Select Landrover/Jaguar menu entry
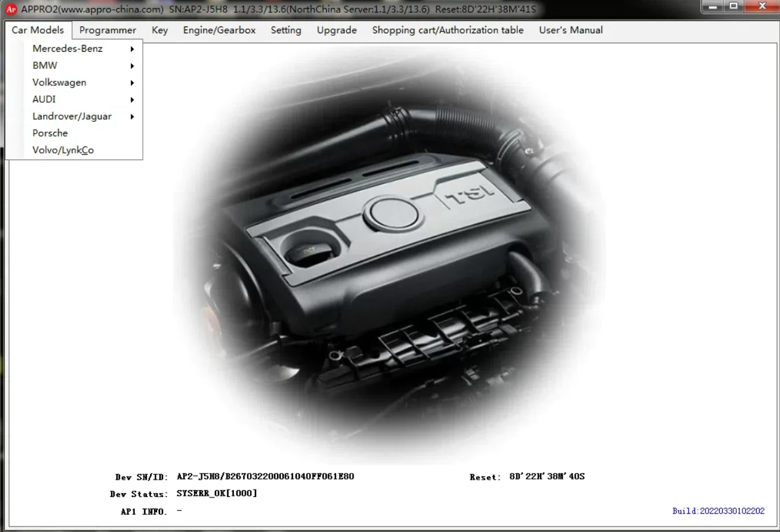This screenshot has height=532, width=780. pos(74,116)
